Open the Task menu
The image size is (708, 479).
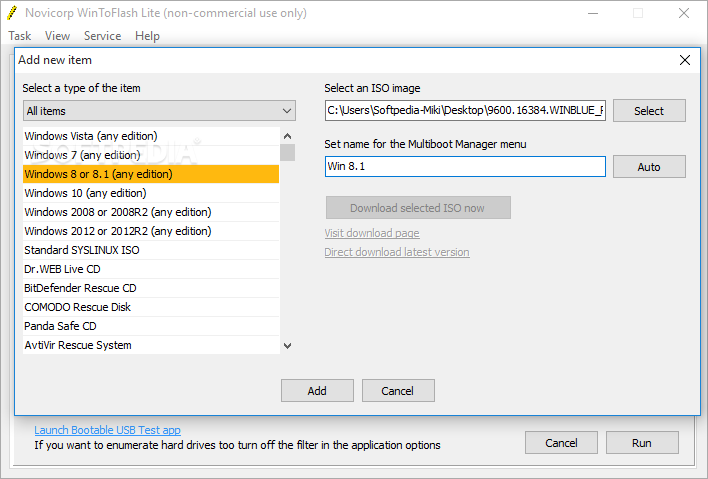(19, 36)
